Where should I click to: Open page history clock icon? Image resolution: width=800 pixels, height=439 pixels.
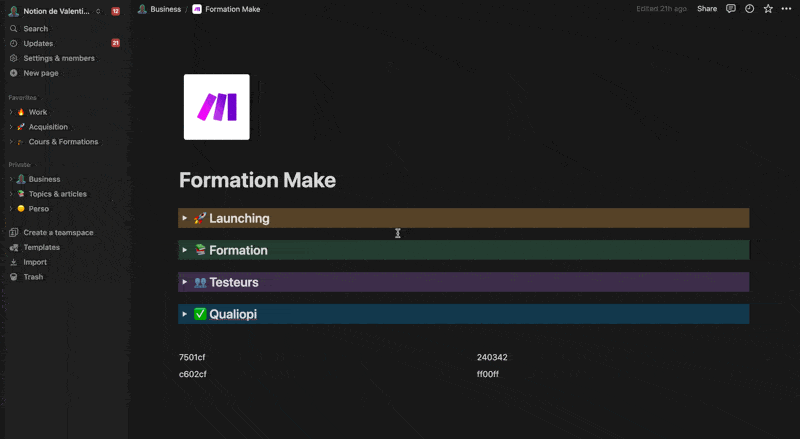click(749, 9)
